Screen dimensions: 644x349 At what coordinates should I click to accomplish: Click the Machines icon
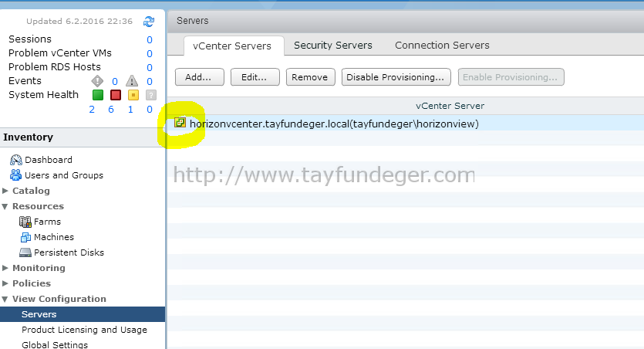pos(25,237)
